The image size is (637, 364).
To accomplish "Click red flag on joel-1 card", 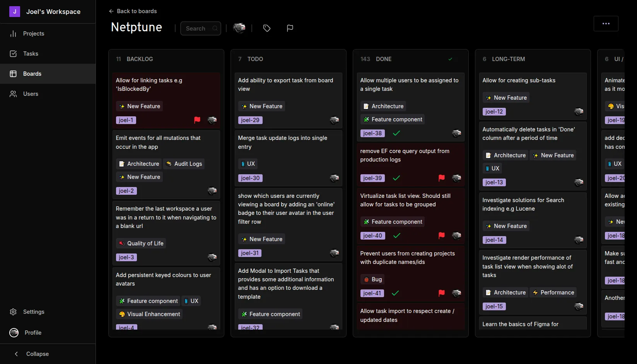I will click(x=197, y=120).
